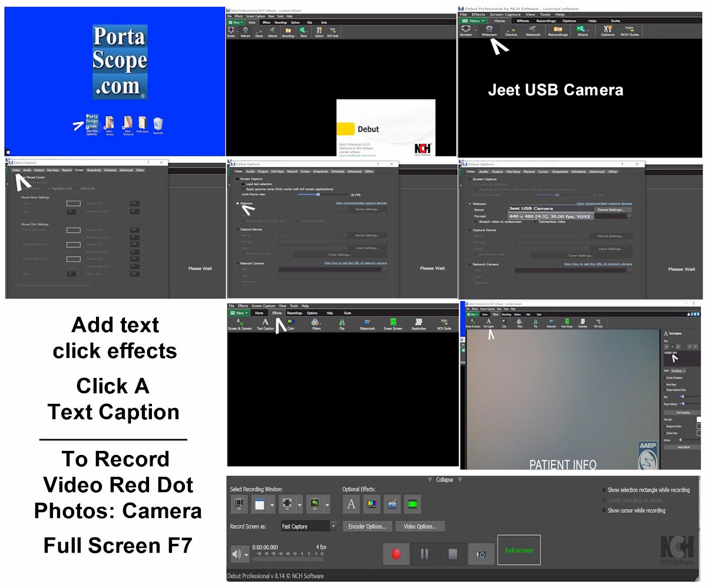Image resolution: width=712 pixels, height=588 pixels.
Task: Select the region selection recording icon
Action: click(287, 504)
